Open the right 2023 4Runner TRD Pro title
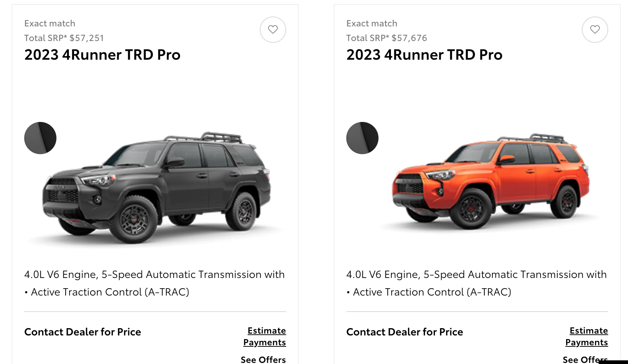The width and height of the screenshot is (628, 364). point(424,55)
